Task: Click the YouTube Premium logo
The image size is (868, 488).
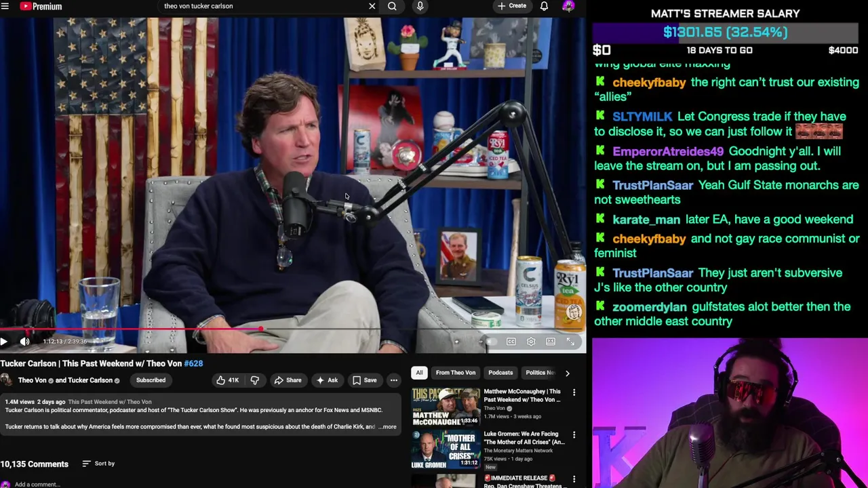Action: [x=41, y=6]
